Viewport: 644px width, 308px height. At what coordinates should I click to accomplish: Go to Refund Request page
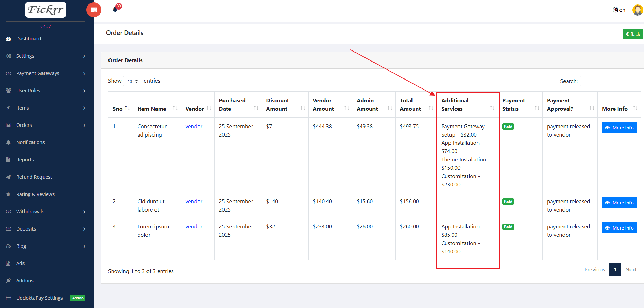tap(34, 177)
